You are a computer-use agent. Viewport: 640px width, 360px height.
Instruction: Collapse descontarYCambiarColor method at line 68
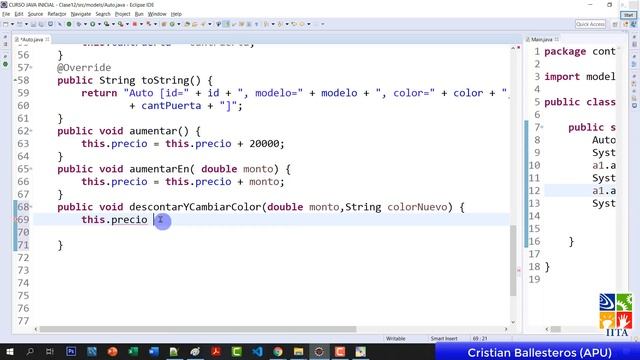pyautogui.click(x=31, y=207)
